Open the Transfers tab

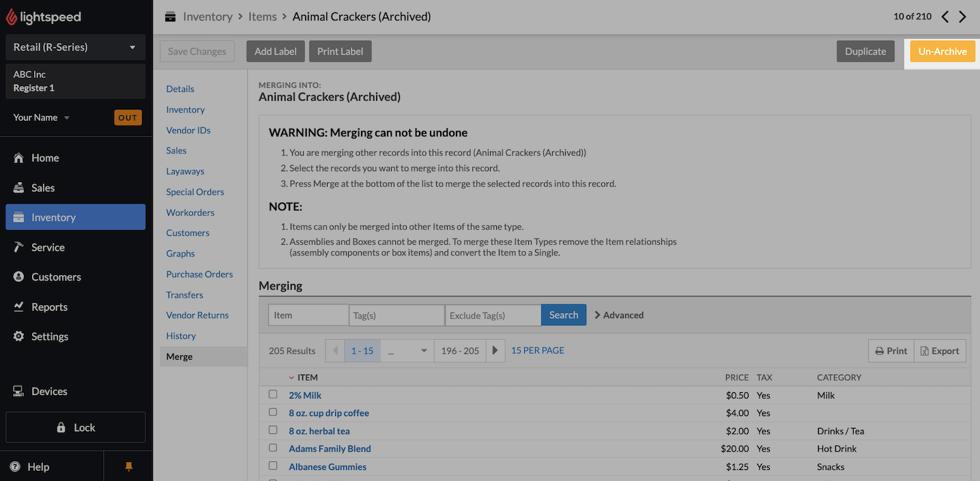click(x=185, y=295)
